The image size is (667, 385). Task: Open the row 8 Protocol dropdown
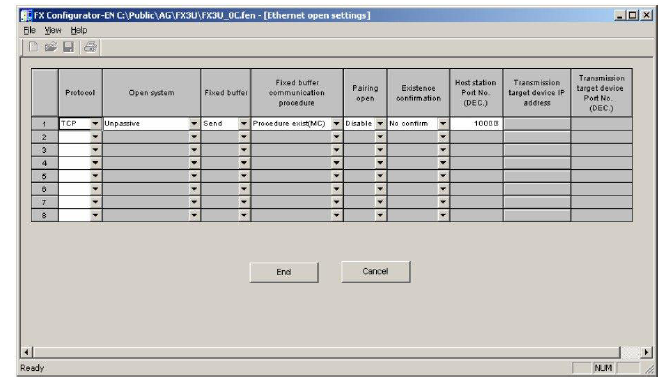95,215
